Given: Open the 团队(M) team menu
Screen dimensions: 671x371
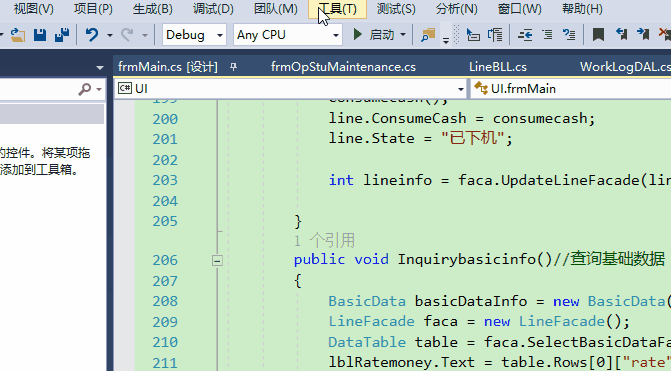Looking at the screenshot, I should pyautogui.click(x=276, y=9).
